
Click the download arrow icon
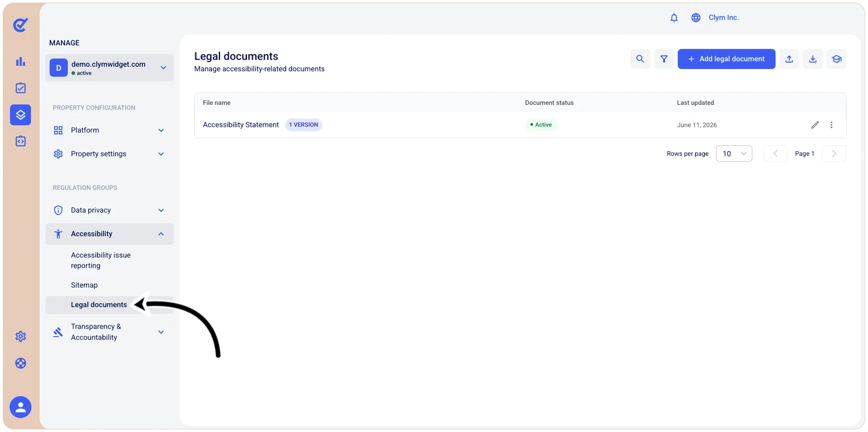[x=813, y=59]
